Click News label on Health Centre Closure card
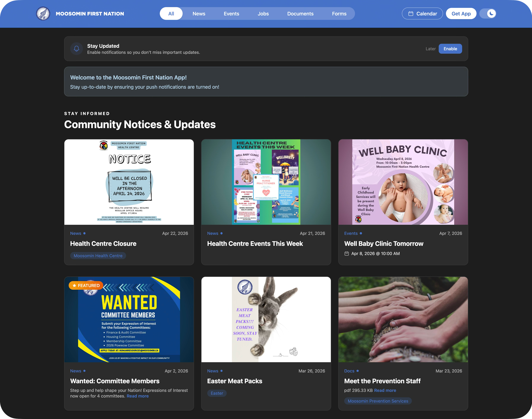The image size is (532, 419). [76, 233]
